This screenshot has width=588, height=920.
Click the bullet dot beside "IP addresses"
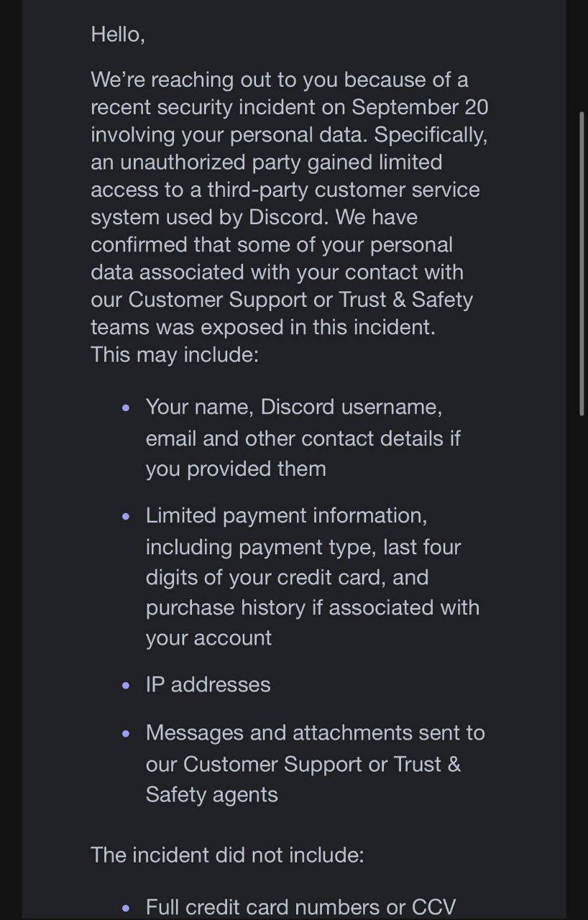[127, 685]
